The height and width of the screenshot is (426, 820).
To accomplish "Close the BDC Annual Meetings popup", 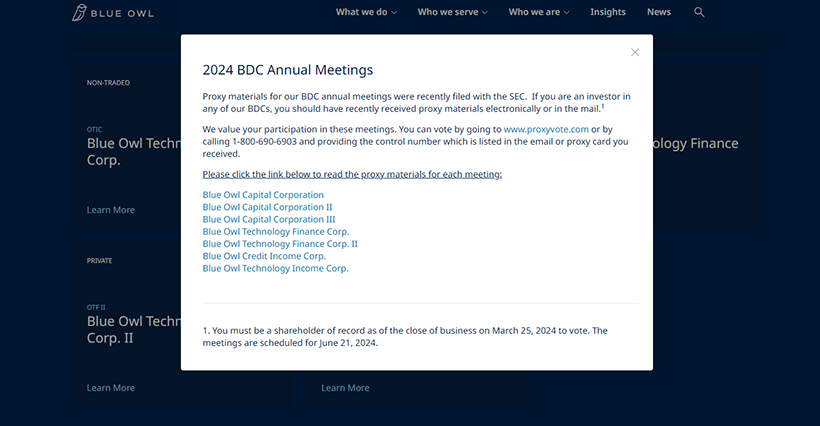I will point(634,52).
